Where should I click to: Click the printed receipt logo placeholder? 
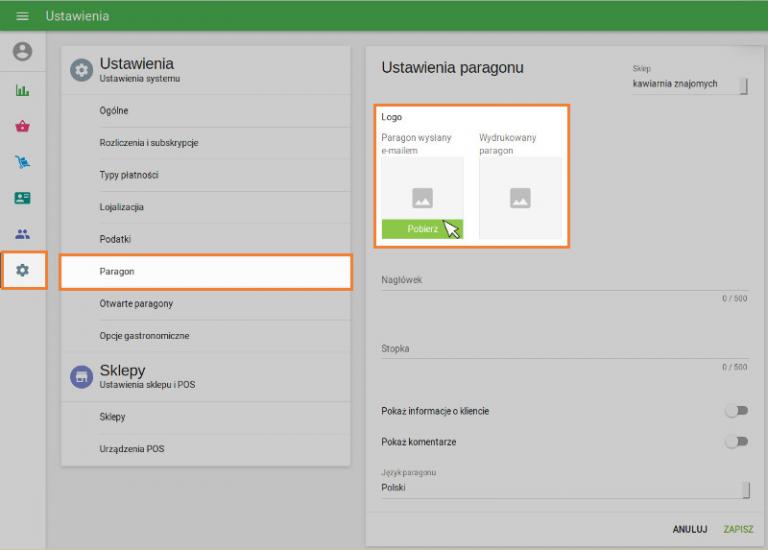coord(520,198)
